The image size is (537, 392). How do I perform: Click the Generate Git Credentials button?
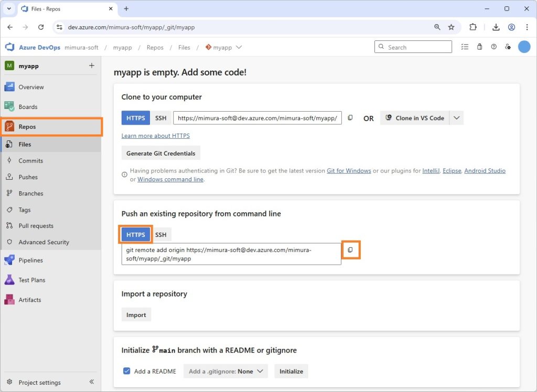[160, 154]
